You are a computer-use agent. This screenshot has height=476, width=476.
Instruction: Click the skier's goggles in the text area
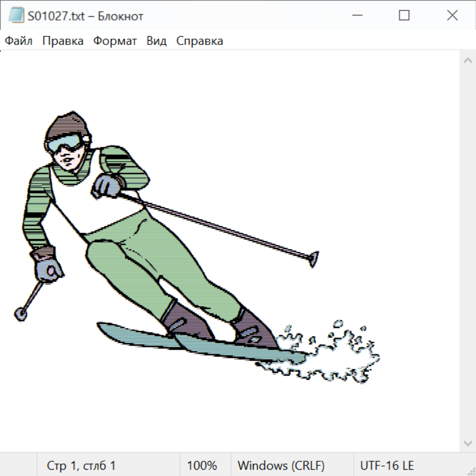[65, 143]
